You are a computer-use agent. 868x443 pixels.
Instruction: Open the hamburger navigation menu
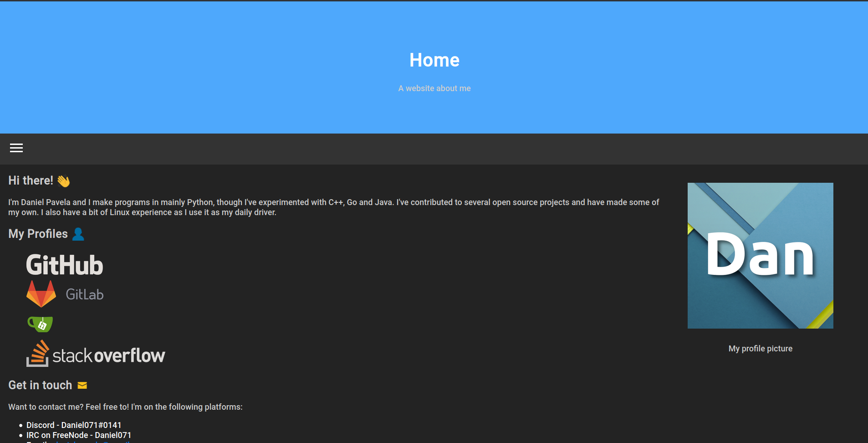click(16, 148)
